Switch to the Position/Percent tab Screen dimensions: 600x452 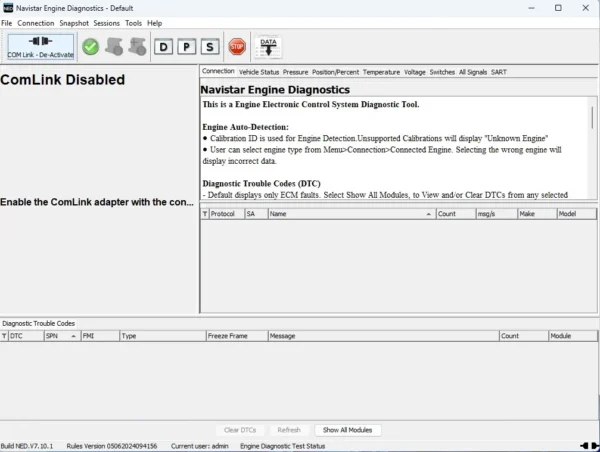click(335, 72)
